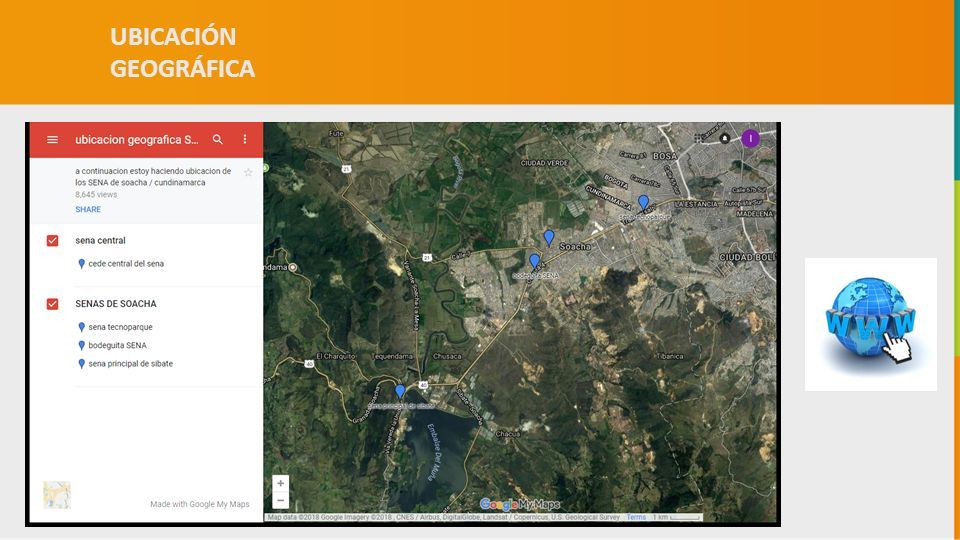Click the map pin at bodeguita SENA

(534, 261)
